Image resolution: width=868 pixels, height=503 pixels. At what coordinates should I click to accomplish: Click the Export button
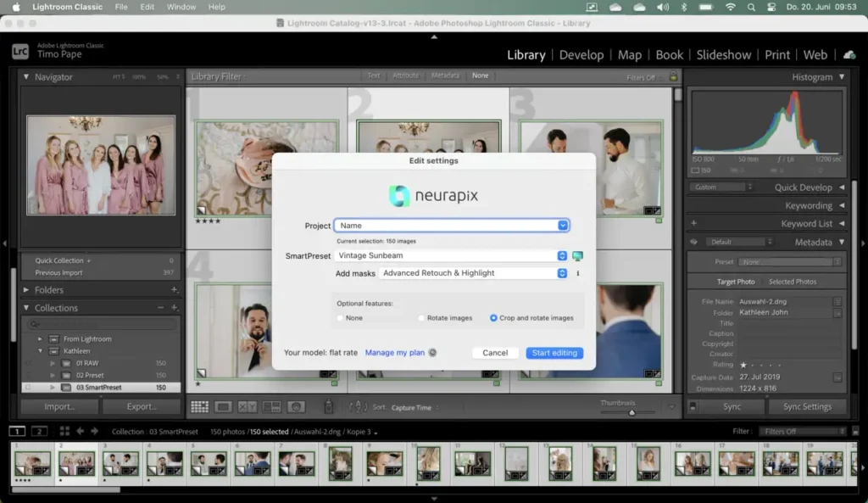pos(142,406)
